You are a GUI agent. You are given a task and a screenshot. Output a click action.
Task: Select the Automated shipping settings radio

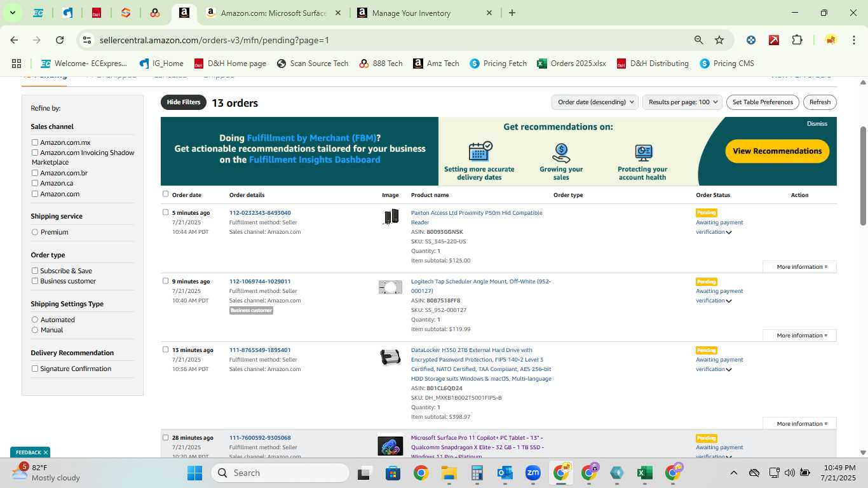tap(35, 320)
